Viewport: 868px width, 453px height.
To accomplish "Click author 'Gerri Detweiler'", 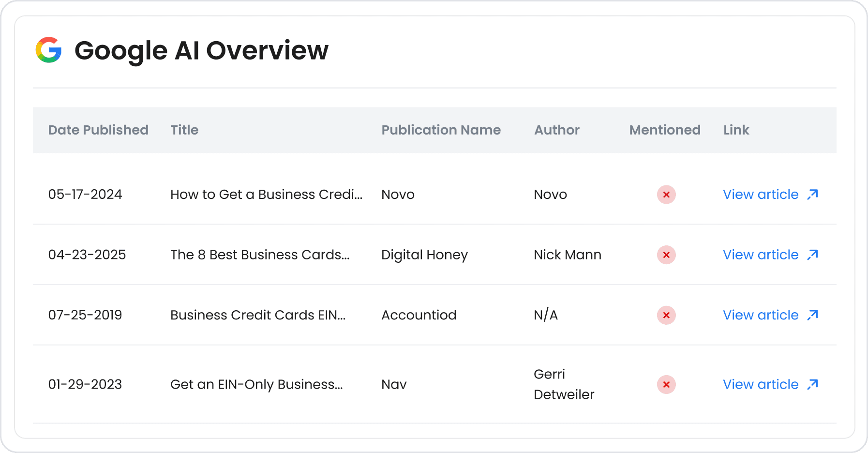I will [x=564, y=384].
